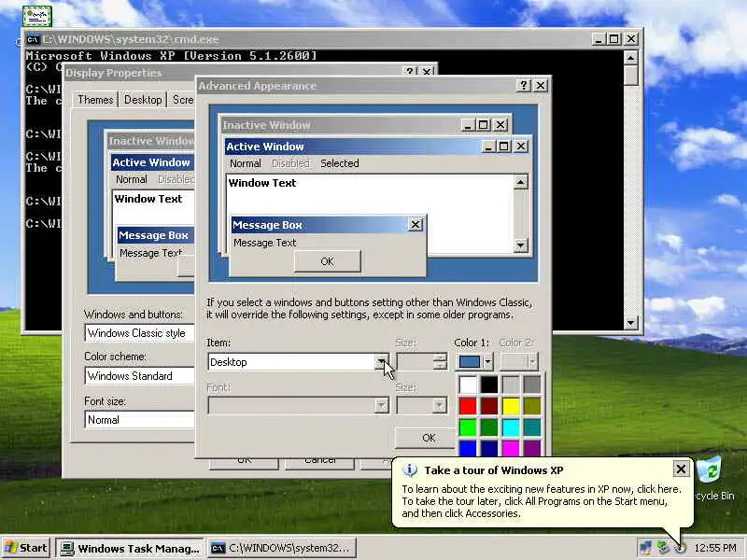This screenshot has height=560, width=747.
Task: Switch to the Desktop tab
Action: [143, 100]
